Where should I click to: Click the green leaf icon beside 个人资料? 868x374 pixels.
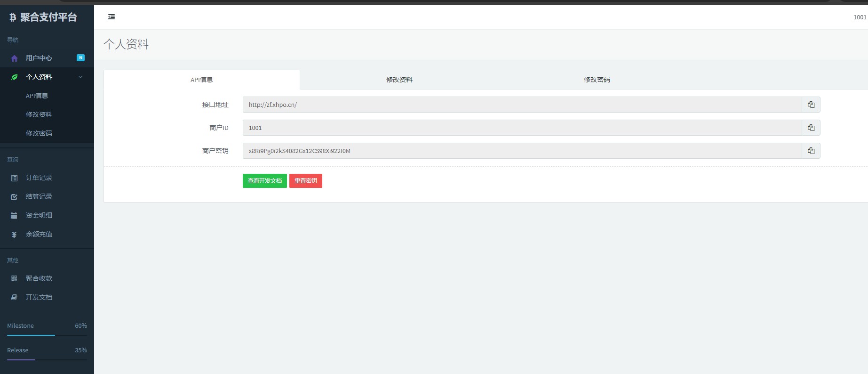click(14, 77)
